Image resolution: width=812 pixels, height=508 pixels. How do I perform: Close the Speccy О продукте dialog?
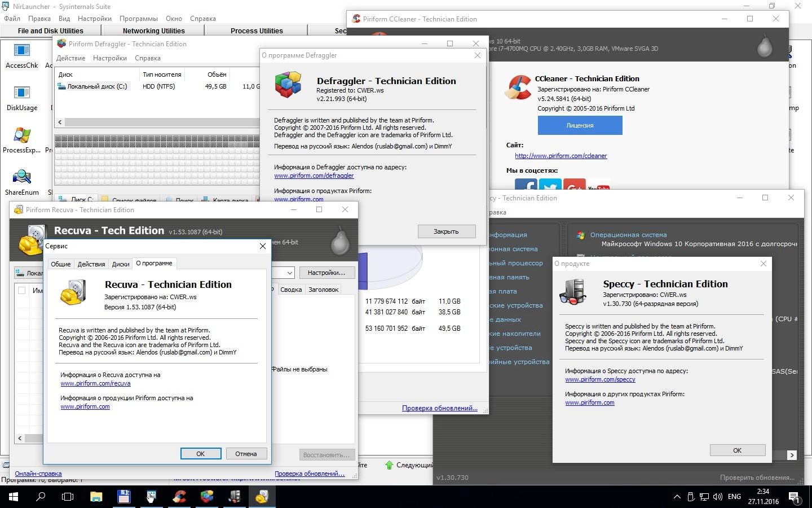click(x=764, y=264)
